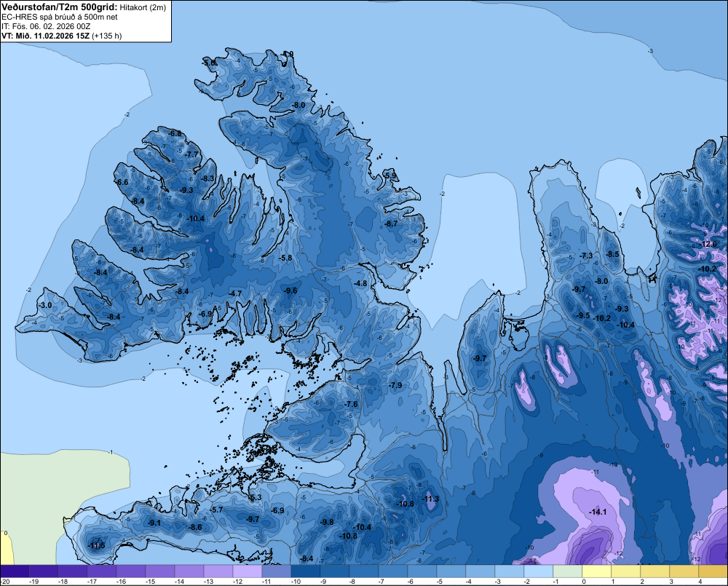The image size is (728, 586).
Task: Click the '(+135 h)' forecast offset text
Action: pyautogui.click(x=107, y=36)
